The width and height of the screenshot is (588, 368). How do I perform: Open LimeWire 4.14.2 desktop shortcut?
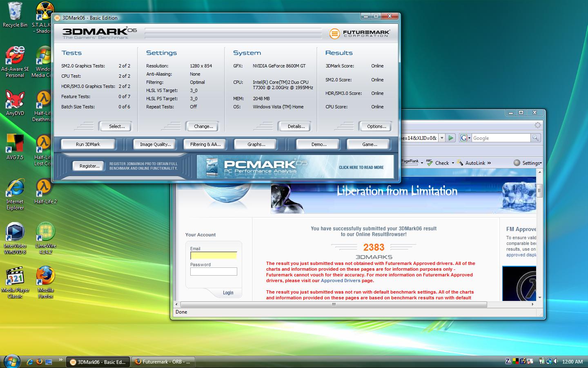(x=46, y=239)
